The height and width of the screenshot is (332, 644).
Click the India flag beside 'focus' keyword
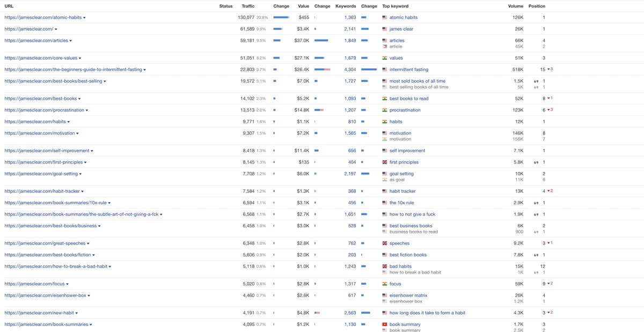tap(384, 284)
